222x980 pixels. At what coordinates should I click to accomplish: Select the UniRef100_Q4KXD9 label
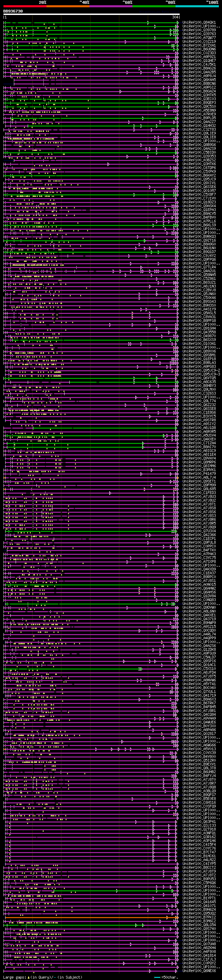199,569
